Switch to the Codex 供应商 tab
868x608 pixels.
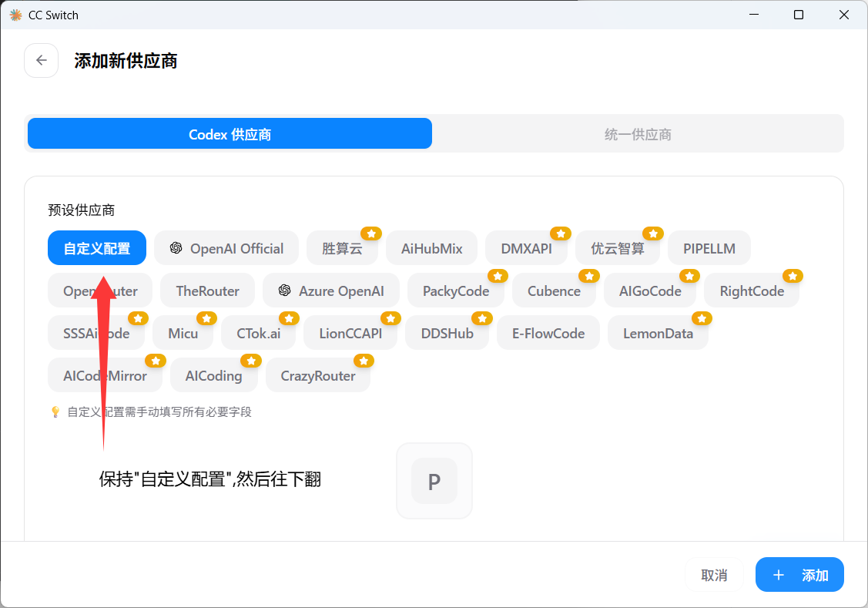[x=230, y=133]
